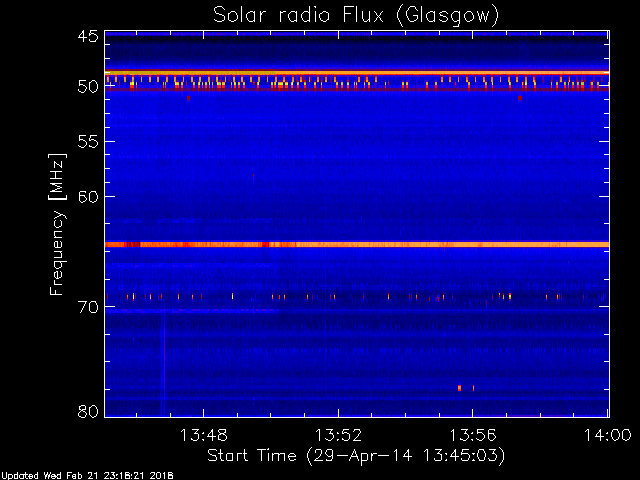Image resolution: width=640 pixels, height=480 pixels.
Task: Click the 14:00 time tick label
Action: coord(608,436)
